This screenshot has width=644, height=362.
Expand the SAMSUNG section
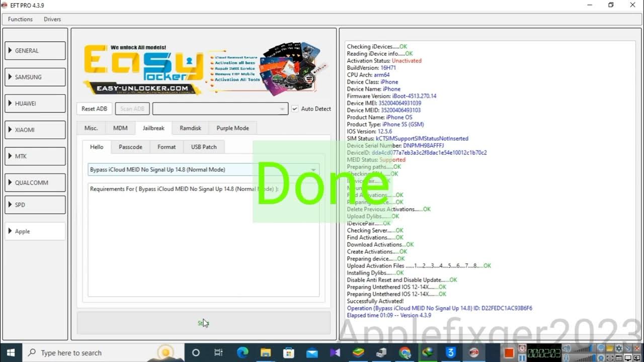[x=35, y=77]
